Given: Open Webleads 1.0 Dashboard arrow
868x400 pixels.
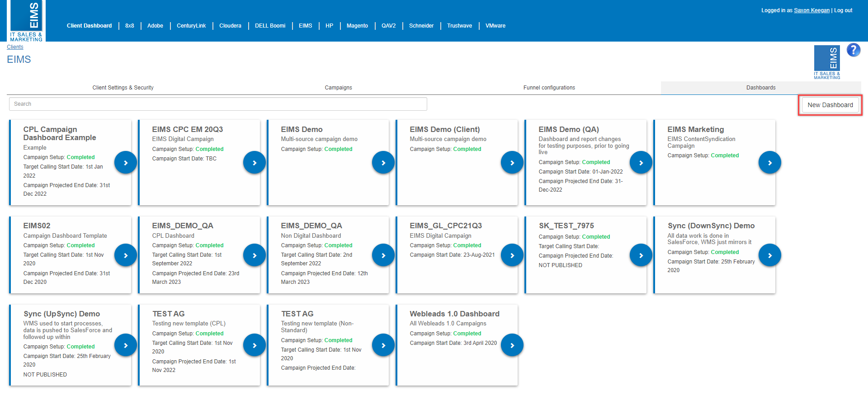Looking at the screenshot, I should tap(512, 345).
